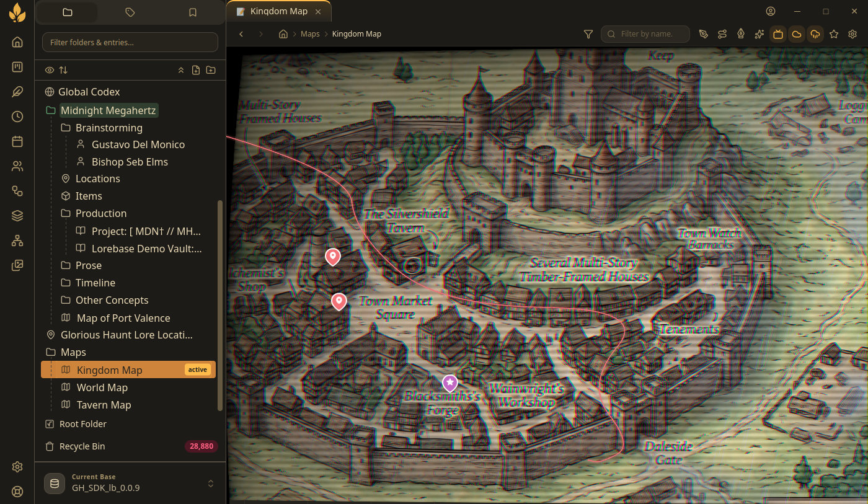Screen dimensions: 868x504
Task: Create new entry with file-plus icon
Action: [x=196, y=70]
